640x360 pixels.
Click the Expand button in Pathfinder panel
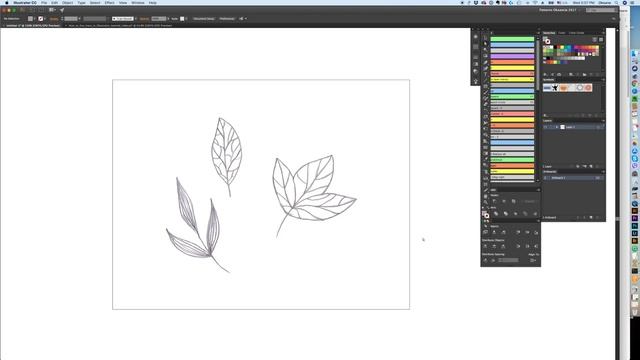[x=529, y=201]
